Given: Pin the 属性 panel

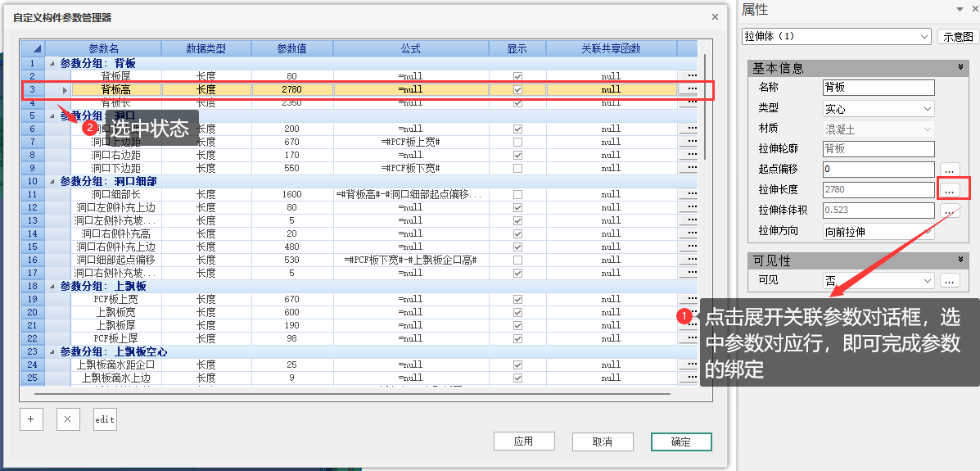Looking at the screenshot, I should tap(960, 9).
